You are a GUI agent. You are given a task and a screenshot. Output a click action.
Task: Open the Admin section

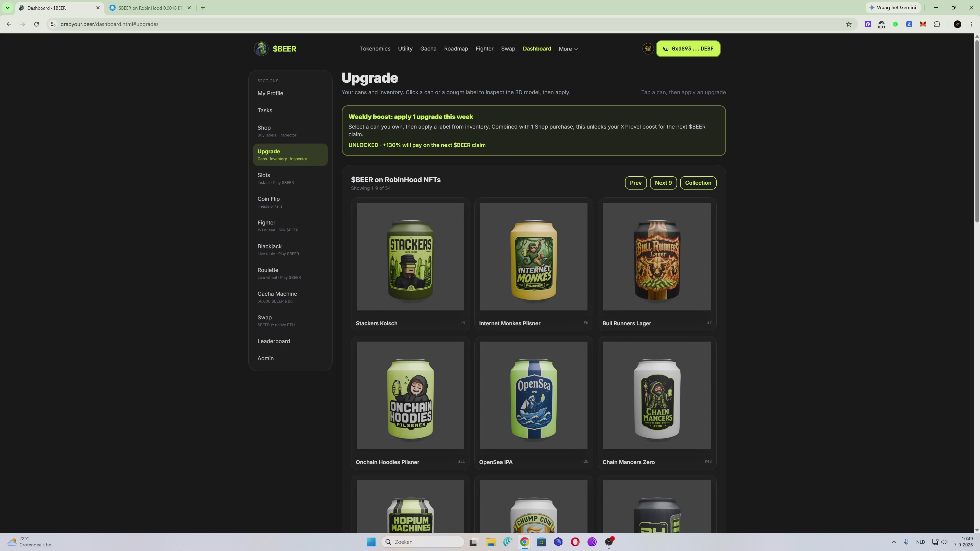click(290, 358)
